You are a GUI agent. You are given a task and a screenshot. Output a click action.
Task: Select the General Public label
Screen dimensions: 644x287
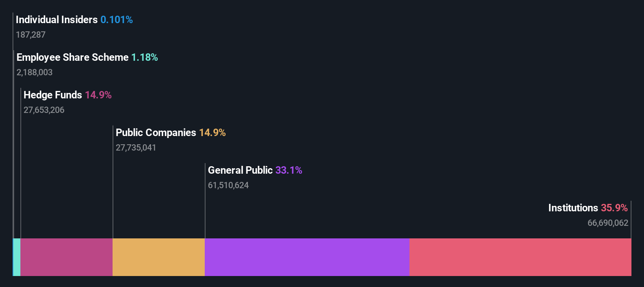[240, 170]
